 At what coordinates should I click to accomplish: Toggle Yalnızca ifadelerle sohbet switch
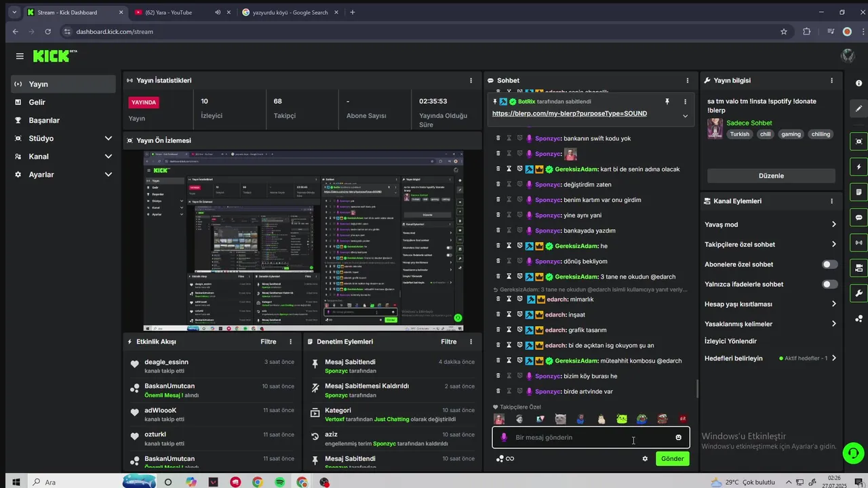pos(830,284)
